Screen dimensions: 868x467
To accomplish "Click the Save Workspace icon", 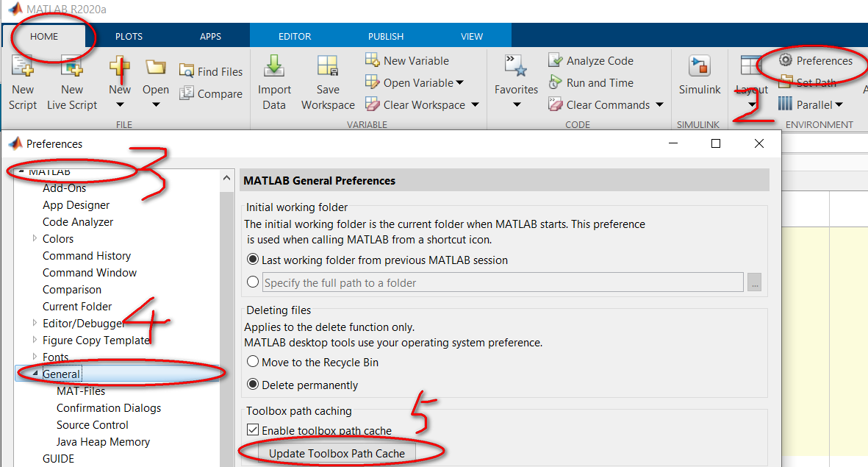I will [328, 66].
